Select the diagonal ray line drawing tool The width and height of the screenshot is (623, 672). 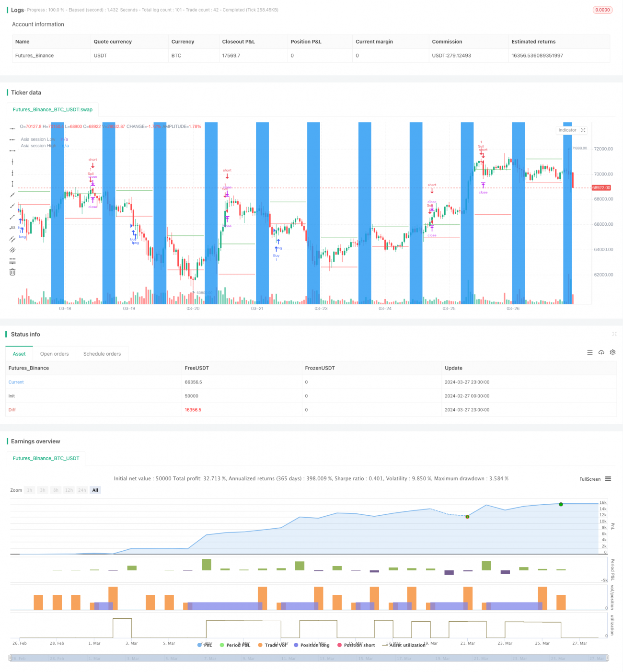[12, 206]
